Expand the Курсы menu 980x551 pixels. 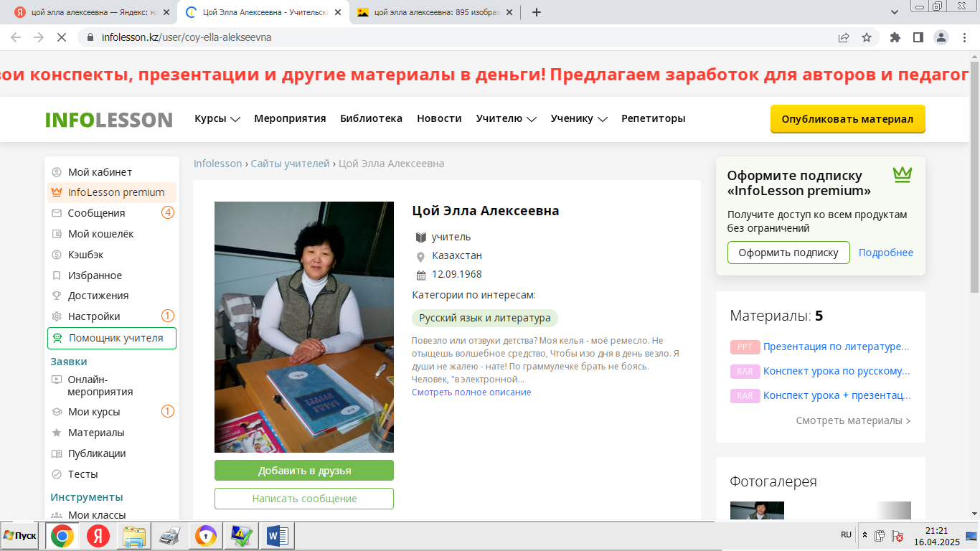pos(217,118)
